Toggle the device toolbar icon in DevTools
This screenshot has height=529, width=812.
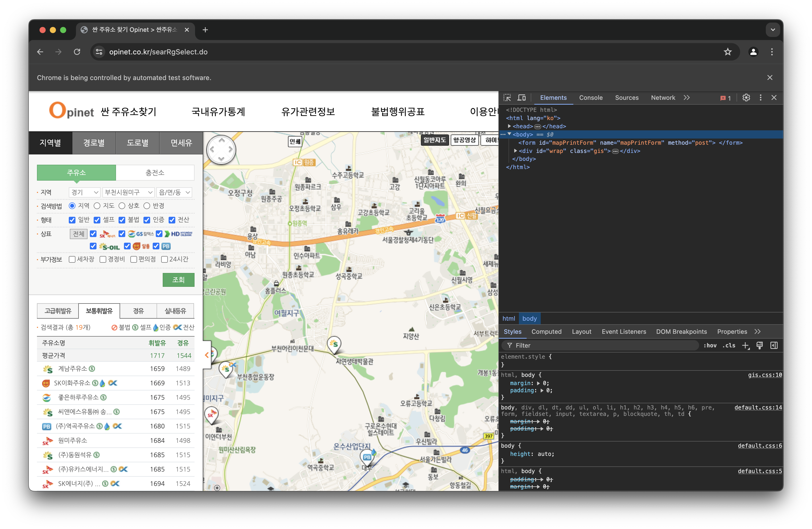[x=522, y=98]
